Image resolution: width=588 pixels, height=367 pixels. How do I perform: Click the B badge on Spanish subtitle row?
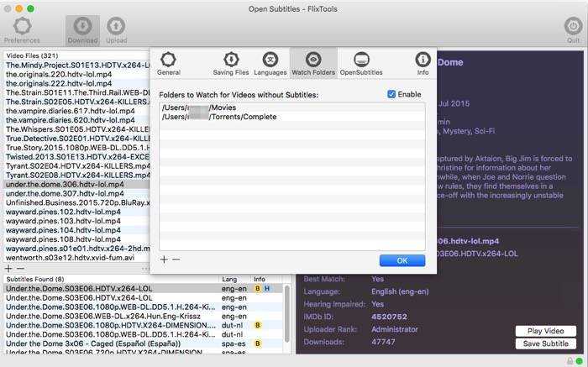click(258, 343)
